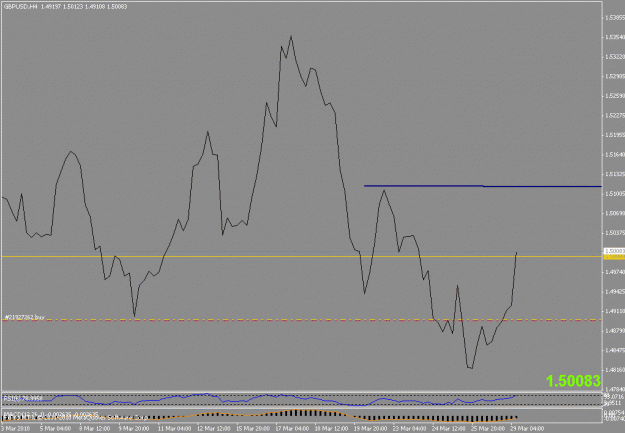Click the 9 Mar 20:00 time label
This screenshot has width=625, height=433.
pyautogui.click(x=134, y=429)
